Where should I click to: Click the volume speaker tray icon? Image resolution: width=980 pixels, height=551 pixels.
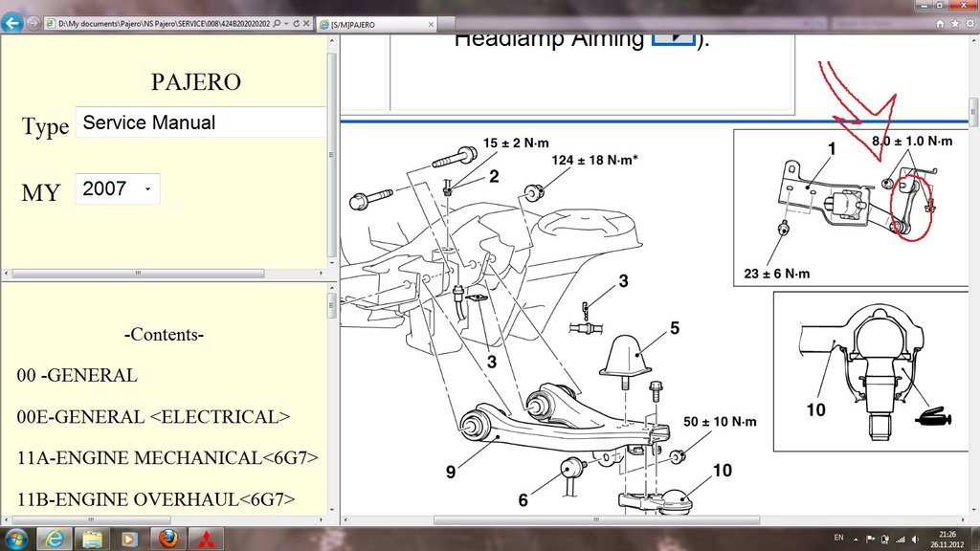pos(915,539)
